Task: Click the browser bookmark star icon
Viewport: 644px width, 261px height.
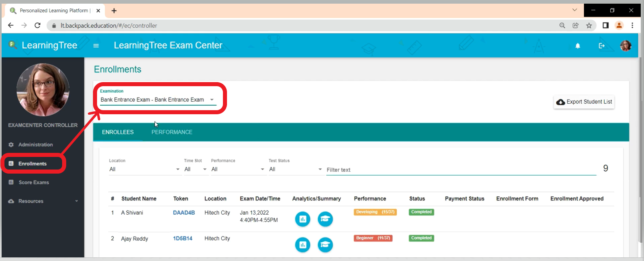Action: pos(589,26)
